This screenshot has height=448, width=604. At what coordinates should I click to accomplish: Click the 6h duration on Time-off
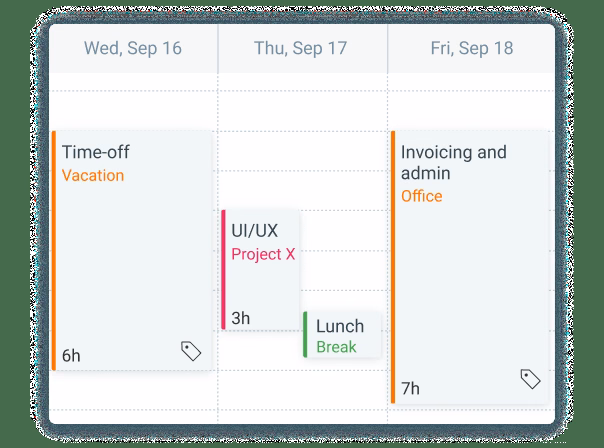(72, 355)
